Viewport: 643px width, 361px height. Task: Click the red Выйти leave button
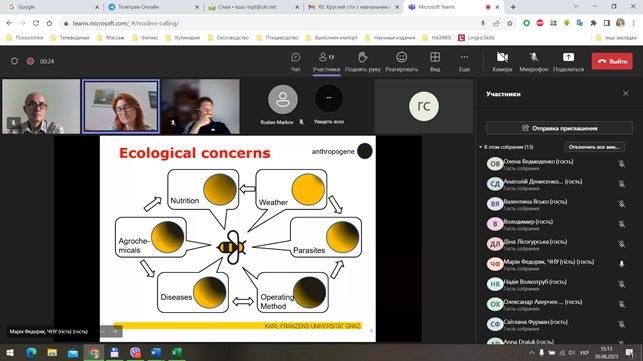[612, 61]
